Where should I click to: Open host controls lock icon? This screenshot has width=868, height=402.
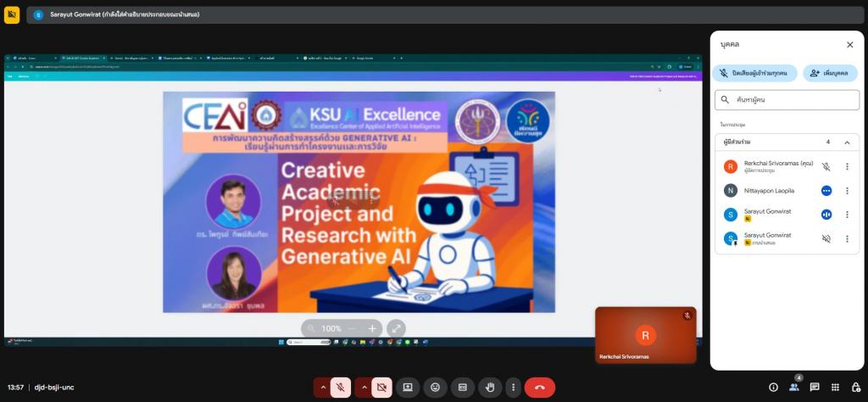[x=855, y=388]
